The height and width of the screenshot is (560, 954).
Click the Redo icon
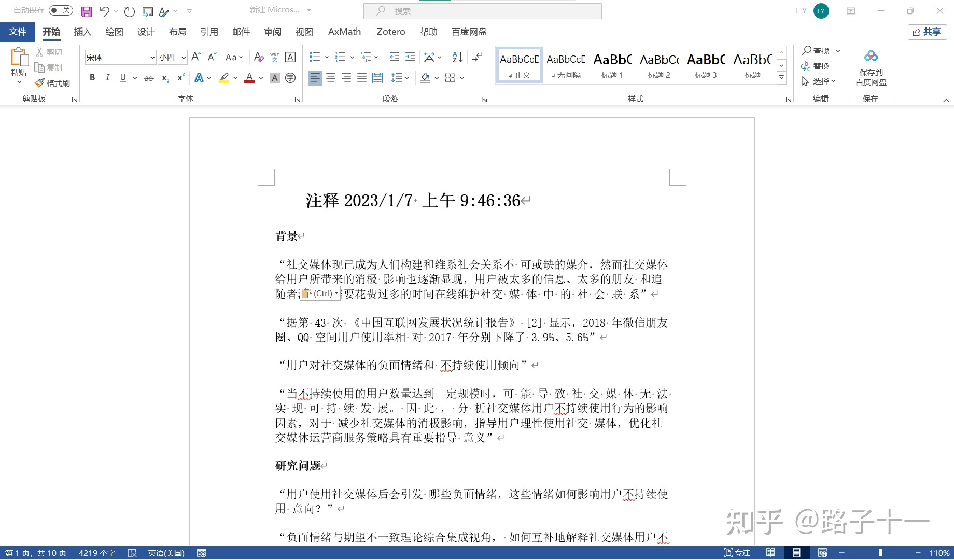click(129, 11)
